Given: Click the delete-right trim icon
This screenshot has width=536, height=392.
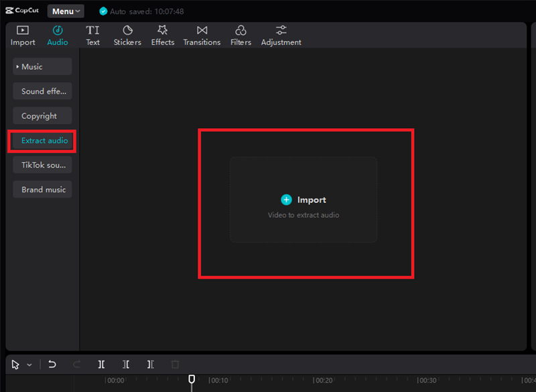Looking at the screenshot, I should pos(151,365).
